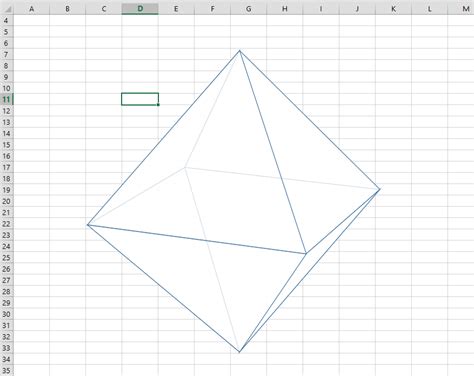The image size is (474, 376).
Task: Select column J header
Action: pos(357,9)
